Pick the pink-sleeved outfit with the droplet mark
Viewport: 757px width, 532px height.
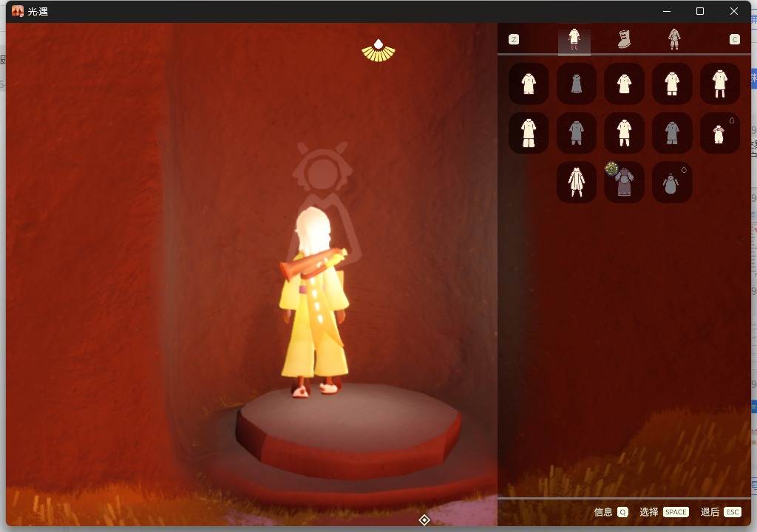[720, 133]
